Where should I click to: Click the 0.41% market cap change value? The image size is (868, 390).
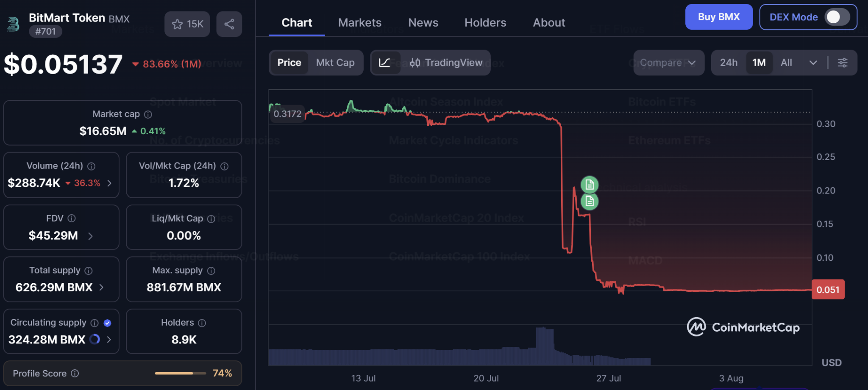coord(149,131)
